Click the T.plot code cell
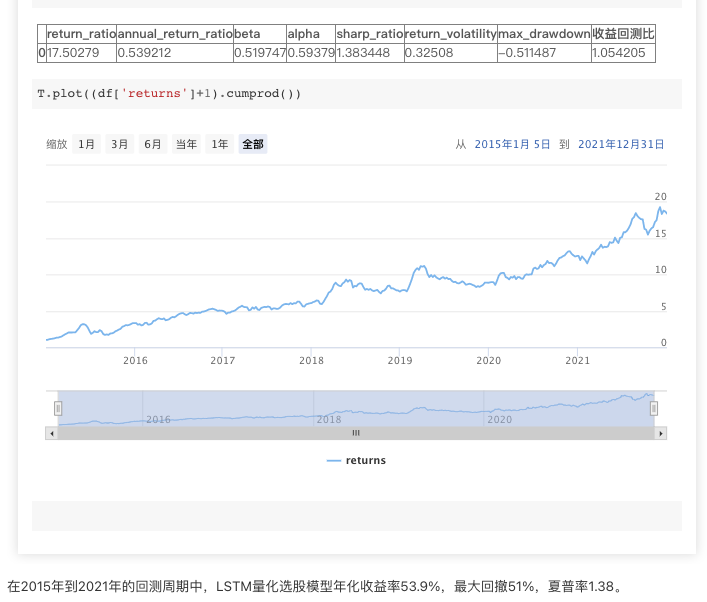Screen dimensions: 707x602 click(x=356, y=94)
